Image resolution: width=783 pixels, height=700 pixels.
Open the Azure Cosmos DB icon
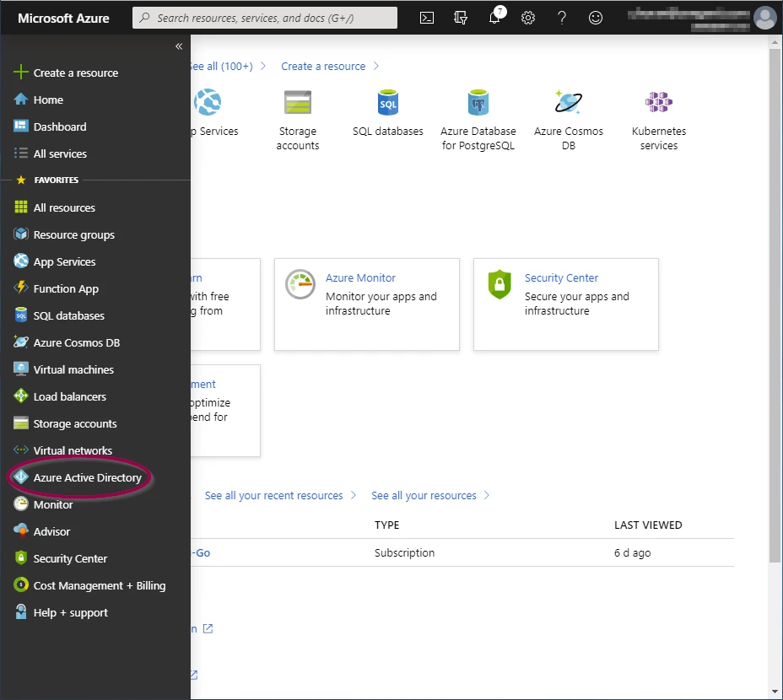tap(568, 103)
